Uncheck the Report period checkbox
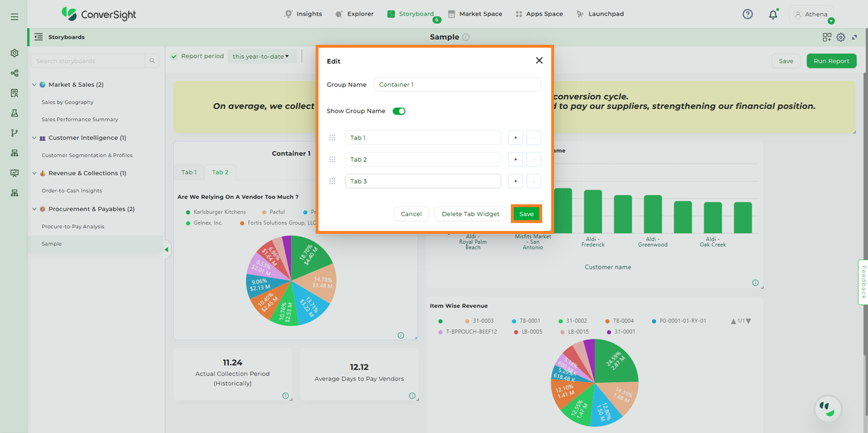This screenshot has height=433, width=868. tap(174, 56)
